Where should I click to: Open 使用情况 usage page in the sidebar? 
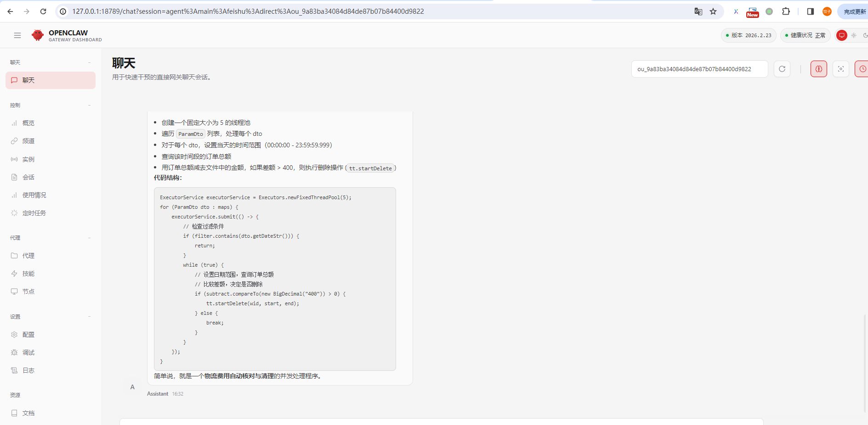51,195
